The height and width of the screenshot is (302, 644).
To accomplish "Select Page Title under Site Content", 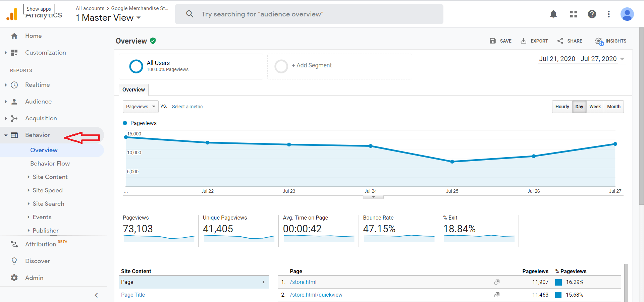I will pos(133,295).
